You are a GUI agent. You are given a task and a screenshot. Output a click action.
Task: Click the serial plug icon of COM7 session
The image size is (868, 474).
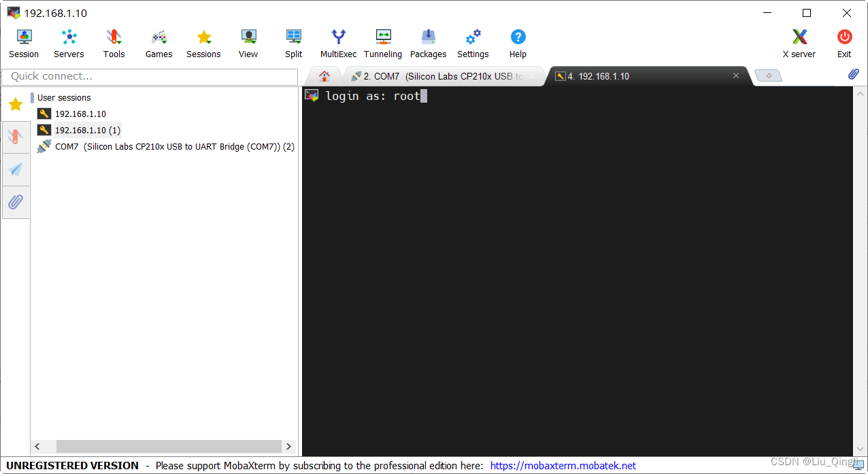44,146
